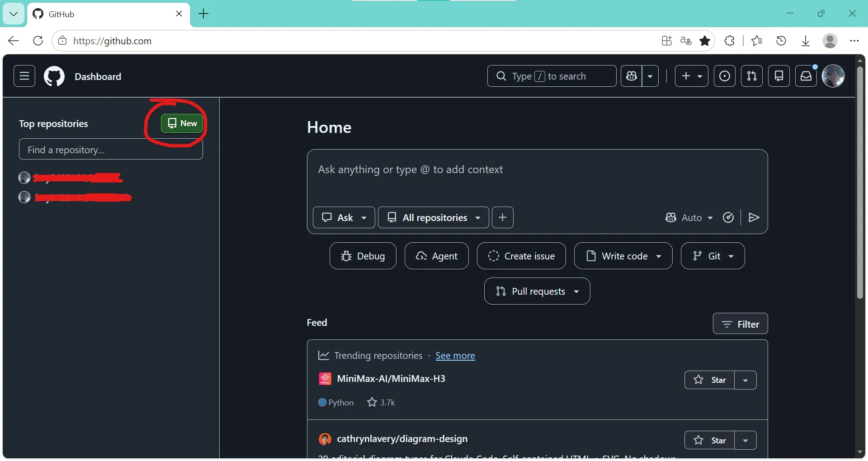The height and width of the screenshot is (461, 868).
Task: Focus the Find a repository field
Action: pyautogui.click(x=111, y=150)
